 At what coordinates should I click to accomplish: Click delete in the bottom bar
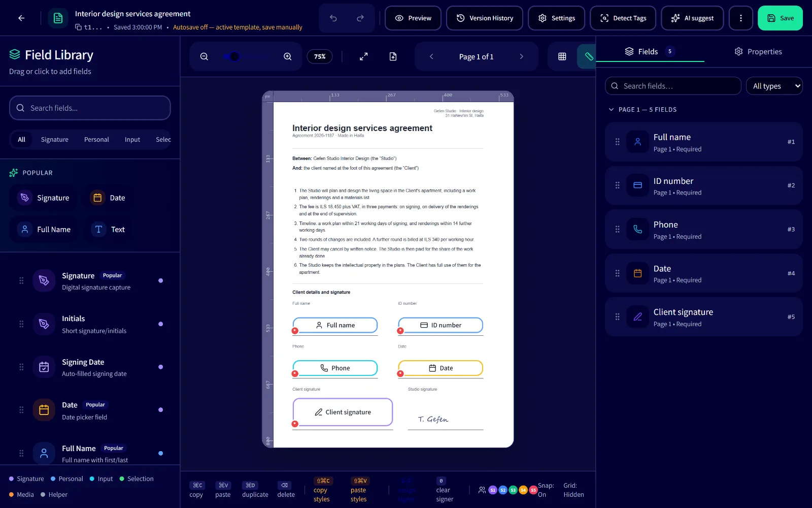pyautogui.click(x=286, y=490)
